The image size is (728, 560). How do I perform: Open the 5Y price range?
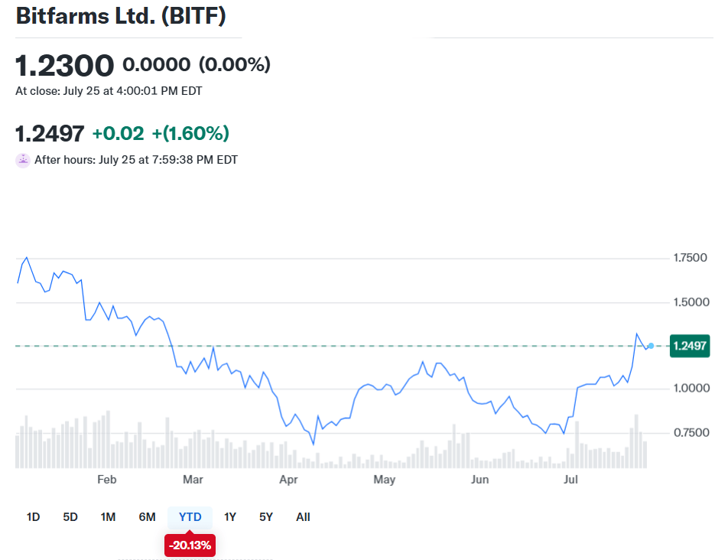(x=266, y=517)
